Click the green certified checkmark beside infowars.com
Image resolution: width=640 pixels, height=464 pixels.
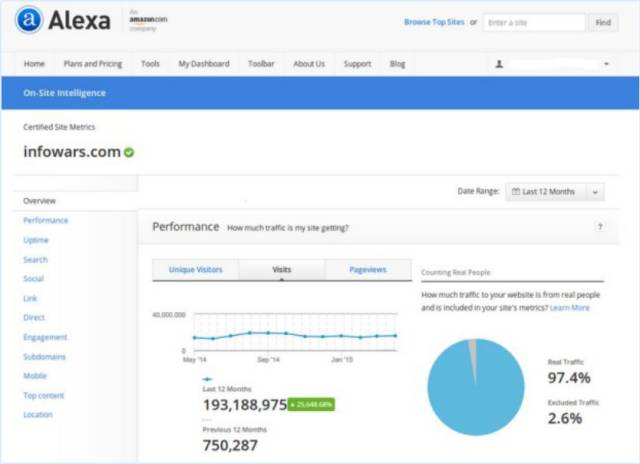tap(129, 152)
